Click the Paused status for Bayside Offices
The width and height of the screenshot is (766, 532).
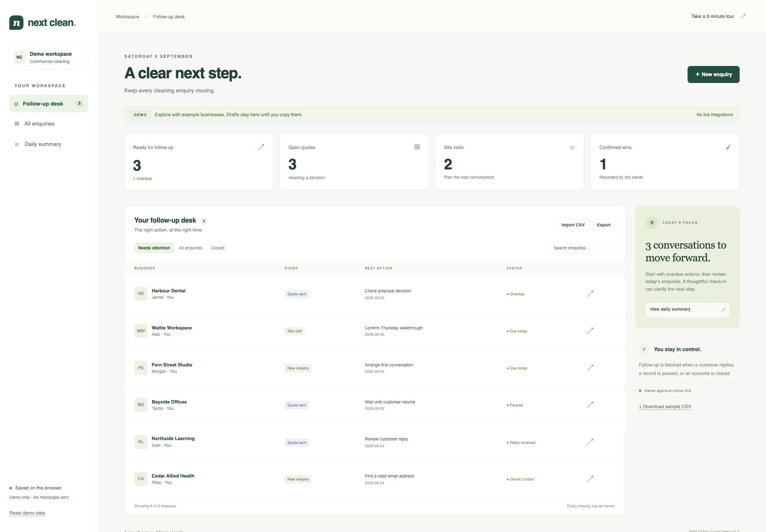[514, 405]
